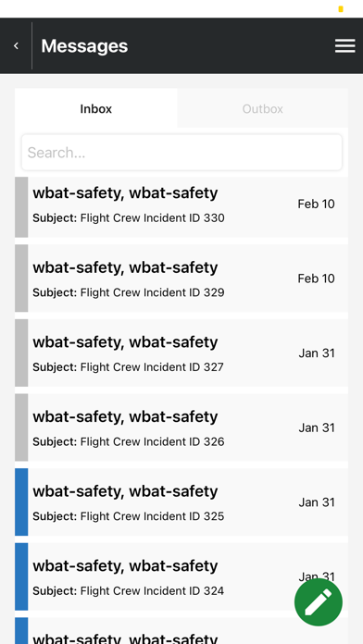Open message Flight Crew Incident ID 330
363x644 pixels.
coord(181,207)
